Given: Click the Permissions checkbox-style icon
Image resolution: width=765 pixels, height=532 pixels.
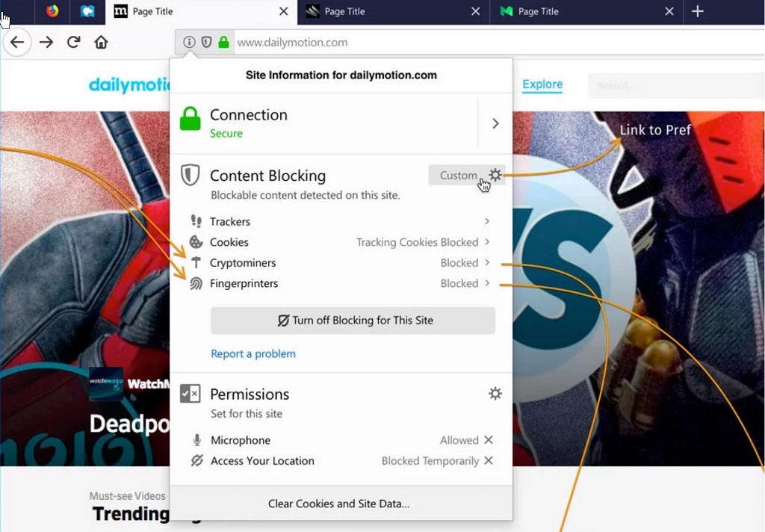Looking at the screenshot, I should (191, 393).
